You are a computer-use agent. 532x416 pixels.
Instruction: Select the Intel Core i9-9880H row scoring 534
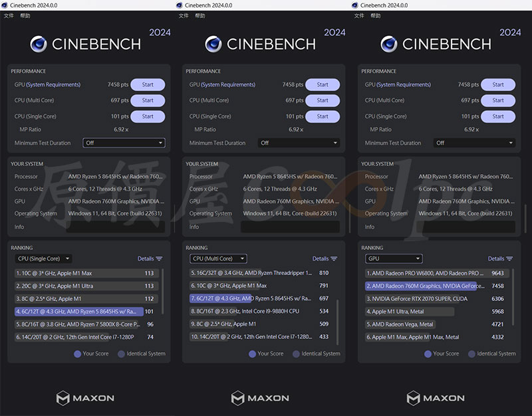pyautogui.click(x=259, y=311)
